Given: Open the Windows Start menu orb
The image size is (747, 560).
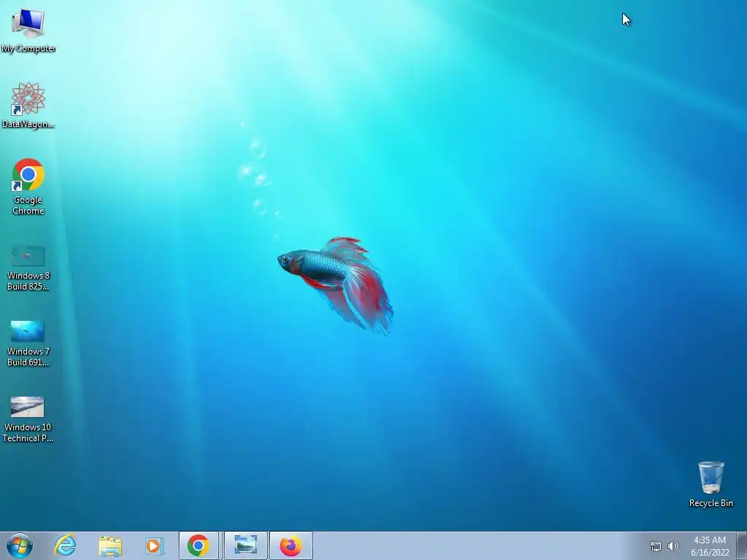Looking at the screenshot, I should (20, 545).
